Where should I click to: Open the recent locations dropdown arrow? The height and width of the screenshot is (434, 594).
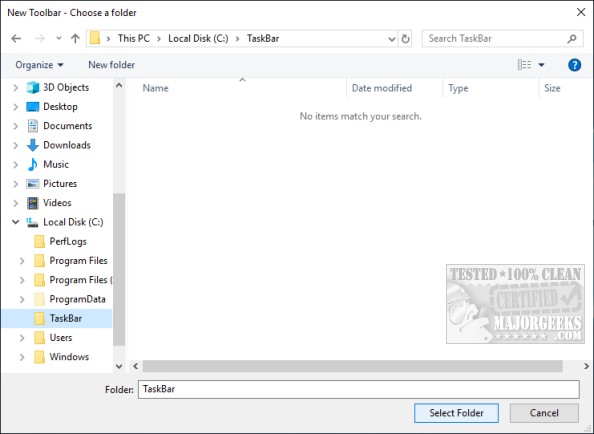59,38
